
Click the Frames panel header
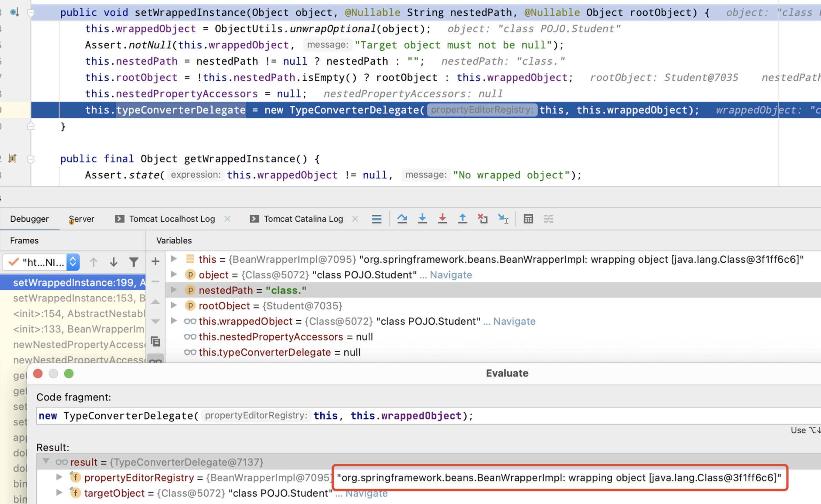[x=24, y=241]
